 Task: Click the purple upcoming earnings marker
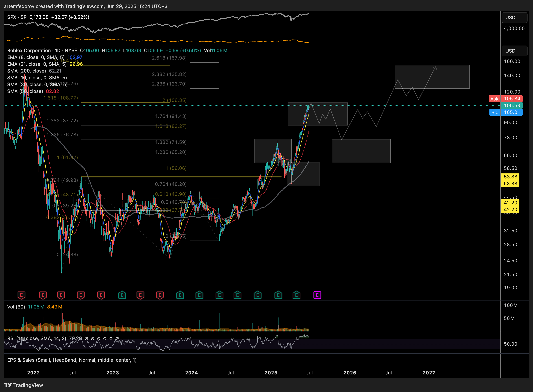click(x=317, y=295)
